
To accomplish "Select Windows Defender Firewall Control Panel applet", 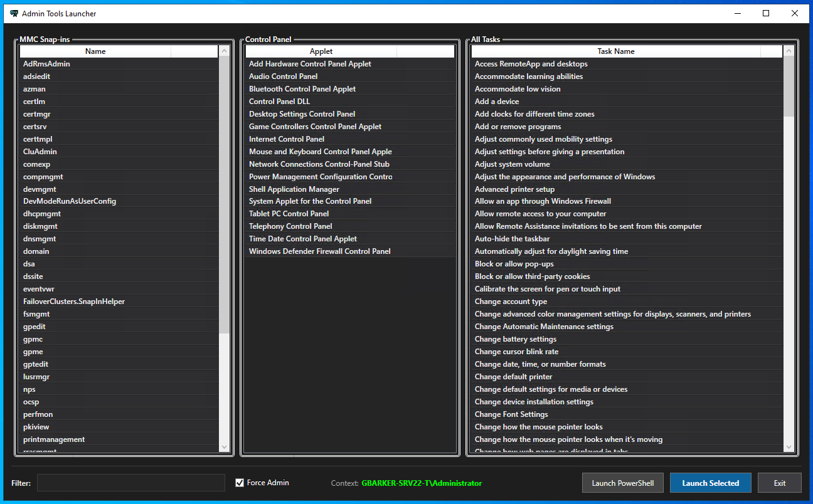I will click(x=319, y=251).
